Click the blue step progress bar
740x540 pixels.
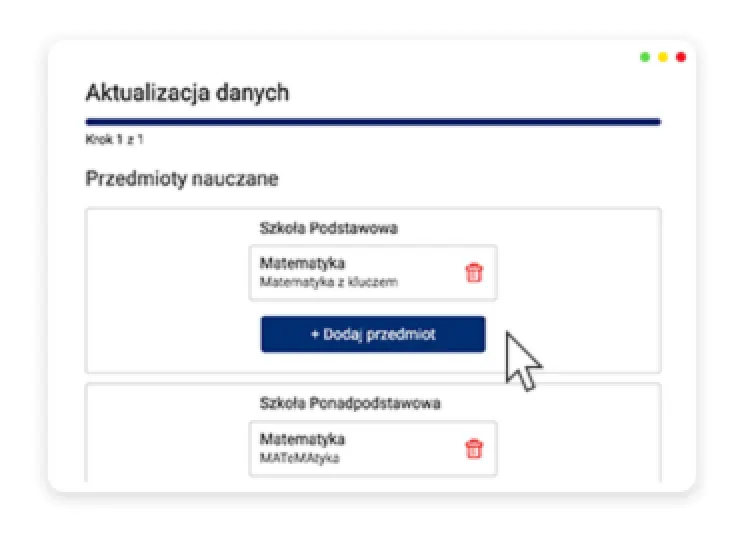[373, 122]
